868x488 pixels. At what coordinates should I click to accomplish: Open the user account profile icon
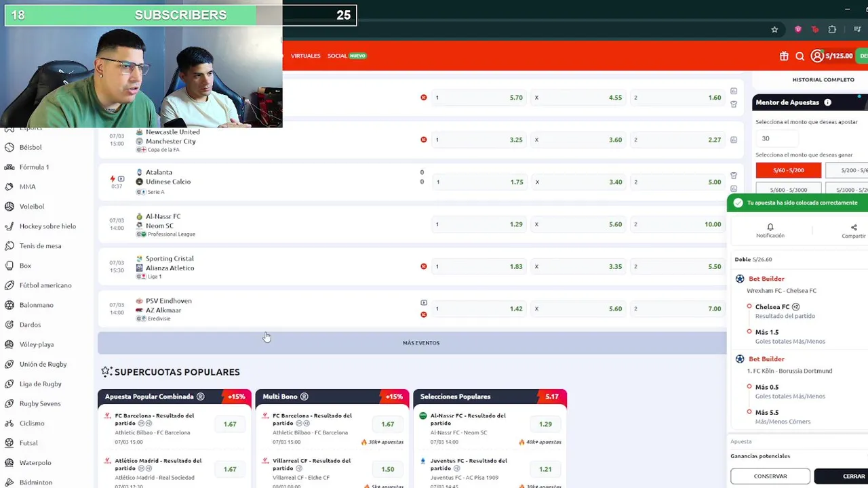(817, 56)
